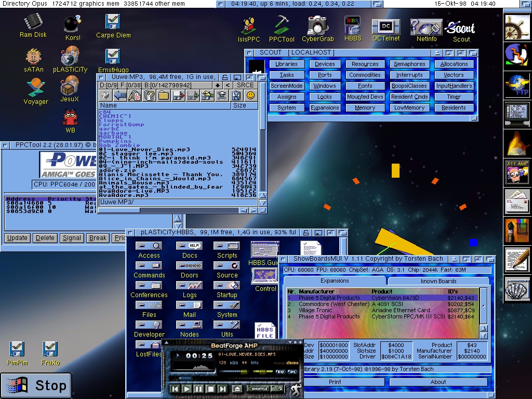Toggle pause in BeatForge AMP
The height and width of the screenshot is (399, 532).
pos(199,389)
